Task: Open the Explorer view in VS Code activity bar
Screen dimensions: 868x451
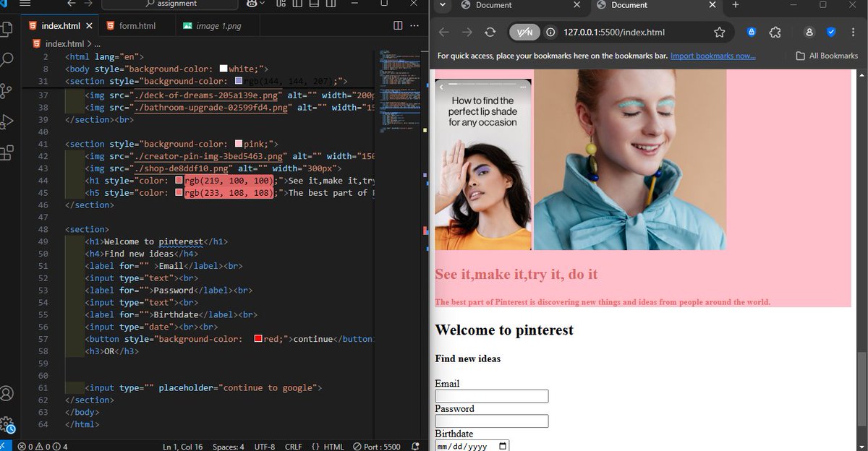Action: 7,30
